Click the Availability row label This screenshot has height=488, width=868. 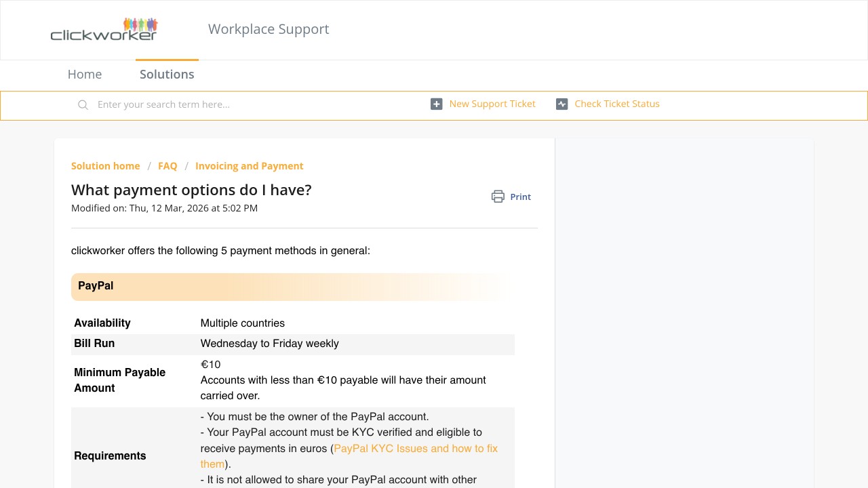(x=102, y=323)
